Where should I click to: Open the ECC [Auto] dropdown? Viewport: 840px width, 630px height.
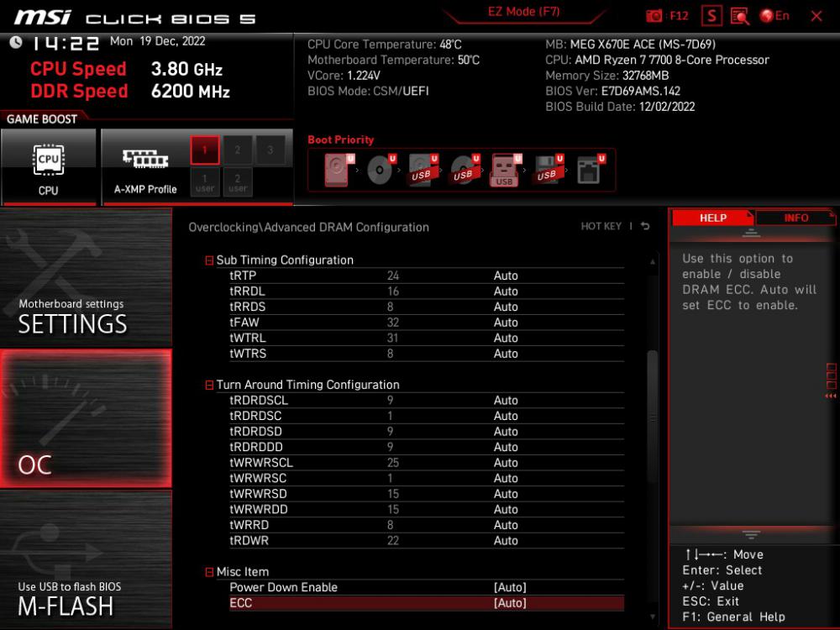point(510,602)
